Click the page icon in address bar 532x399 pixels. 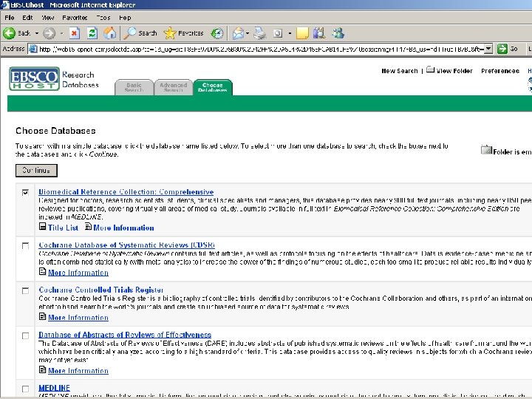tap(33, 49)
